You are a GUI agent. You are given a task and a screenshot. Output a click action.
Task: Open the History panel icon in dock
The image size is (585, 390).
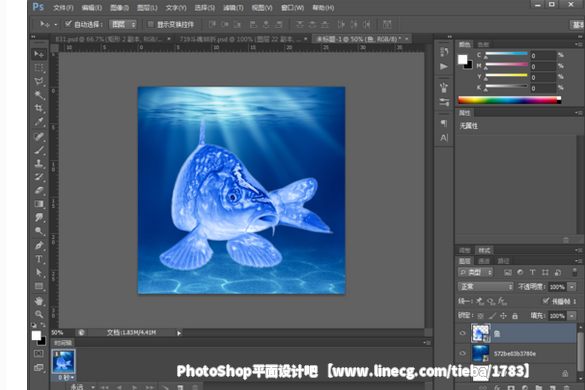(444, 52)
